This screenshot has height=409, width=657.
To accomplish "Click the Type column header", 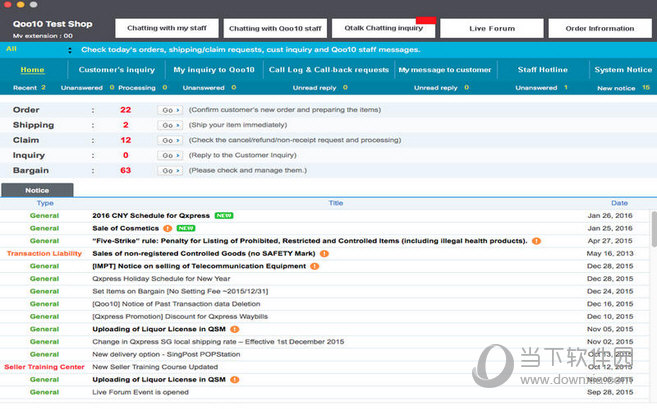I will [x=45, y=203].
